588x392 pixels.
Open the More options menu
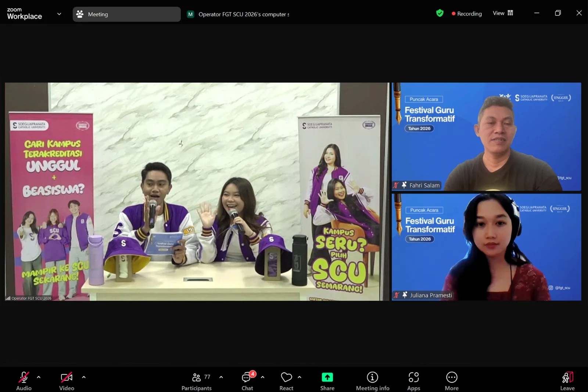(x=452, y=381)
